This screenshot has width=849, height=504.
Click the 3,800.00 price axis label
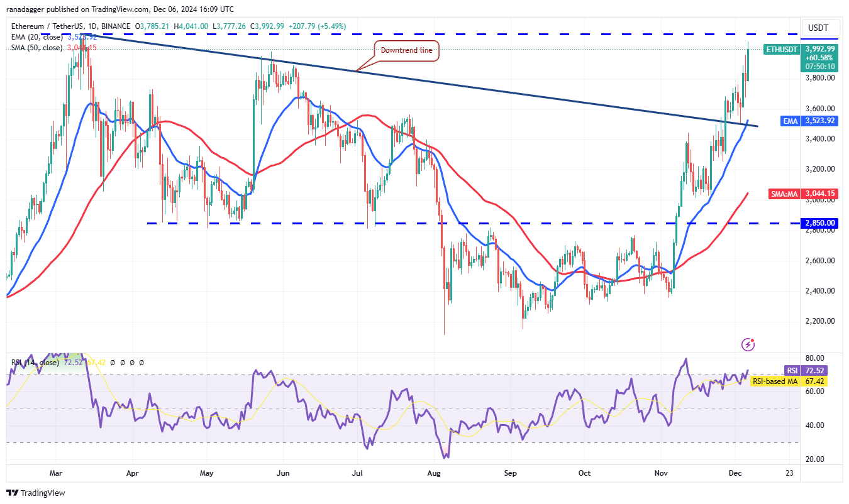pos(821,78)
